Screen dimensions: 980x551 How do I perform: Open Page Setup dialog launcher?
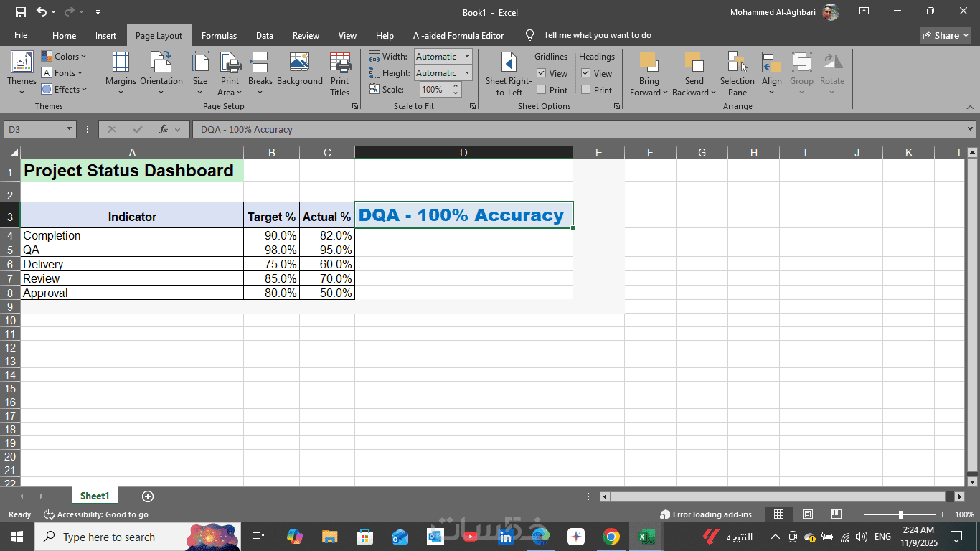point(354,106)
